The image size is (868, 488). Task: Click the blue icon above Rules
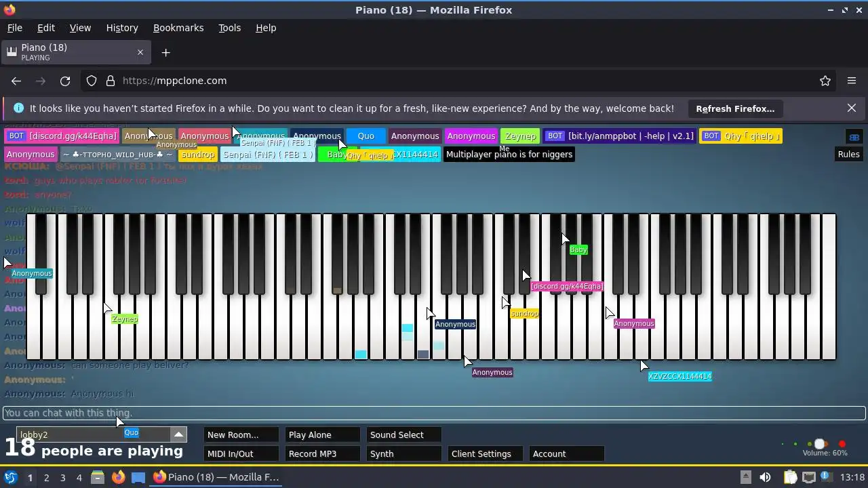[x=854, y=137]
